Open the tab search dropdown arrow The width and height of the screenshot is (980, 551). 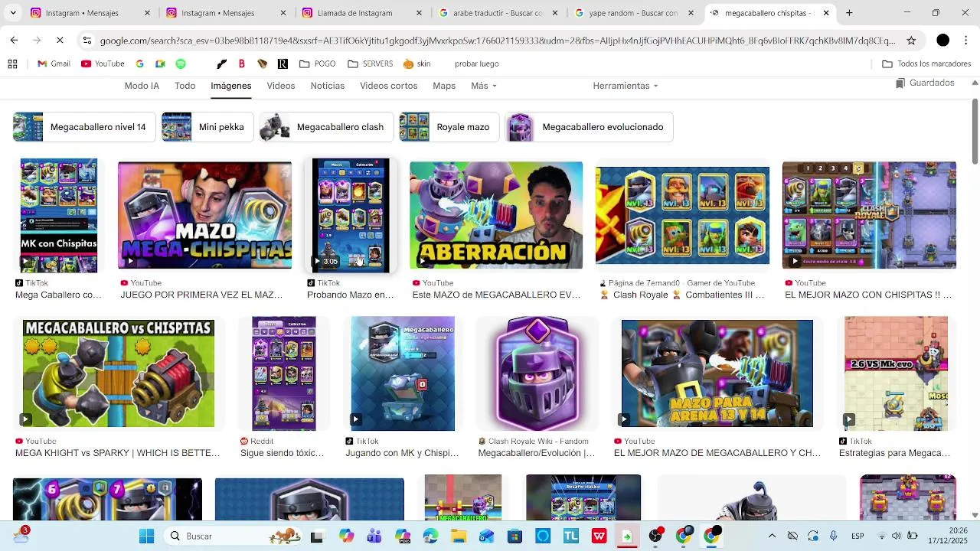pos(14,13)
